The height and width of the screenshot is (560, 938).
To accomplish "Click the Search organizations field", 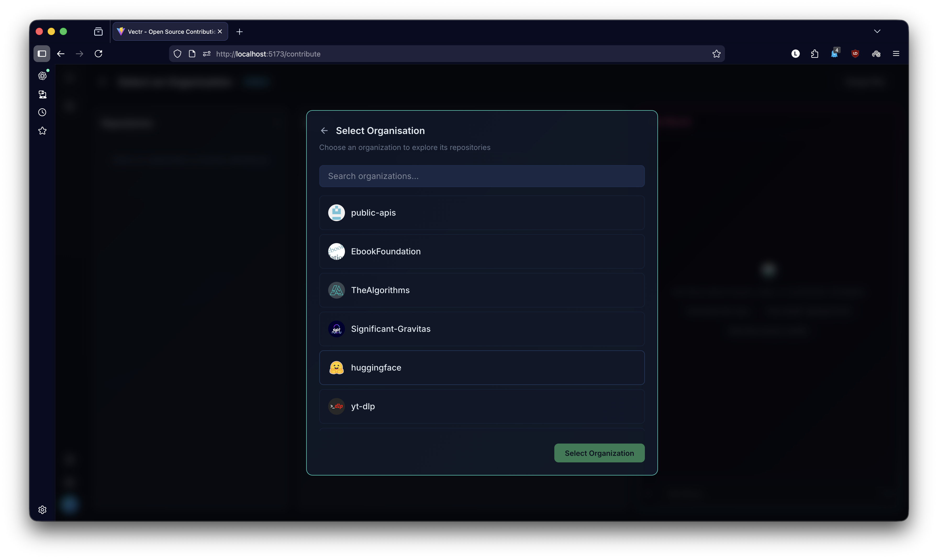I will click(x=482, y=176).
